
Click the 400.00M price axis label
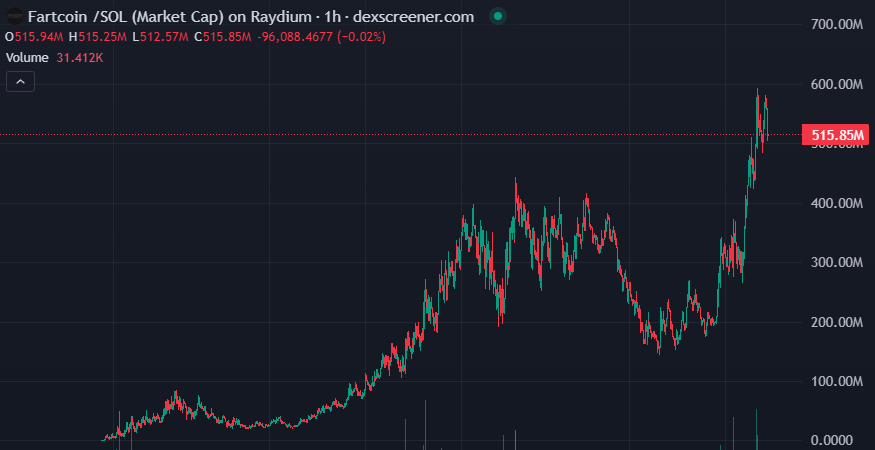tap(838, 203)
